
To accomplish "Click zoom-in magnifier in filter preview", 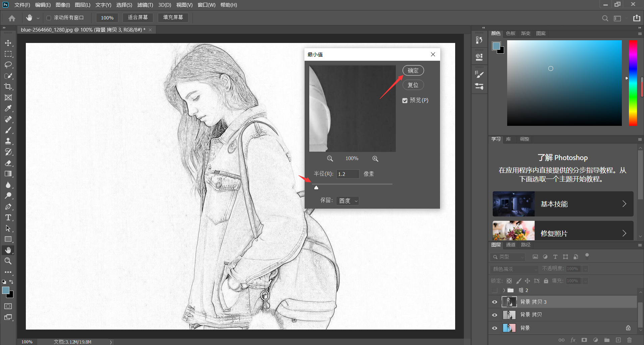I will (x=375, y=159).
